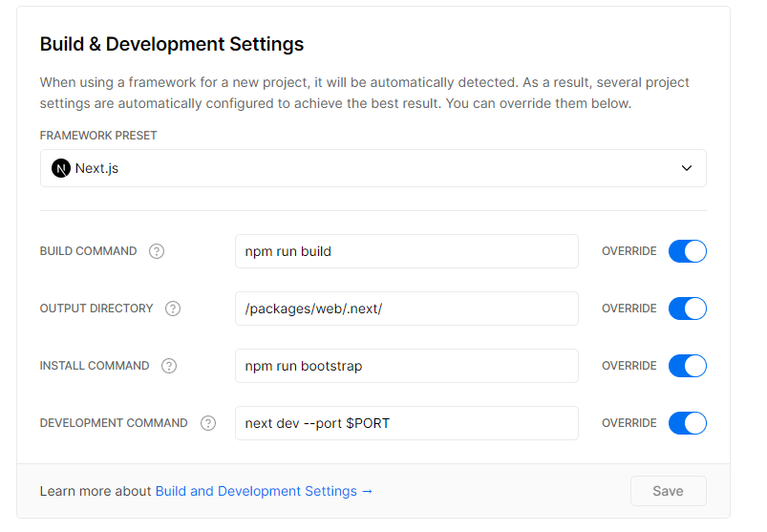Click the OVERRIDE label beside Install Command
767x532 pixels.
(629, 366)
